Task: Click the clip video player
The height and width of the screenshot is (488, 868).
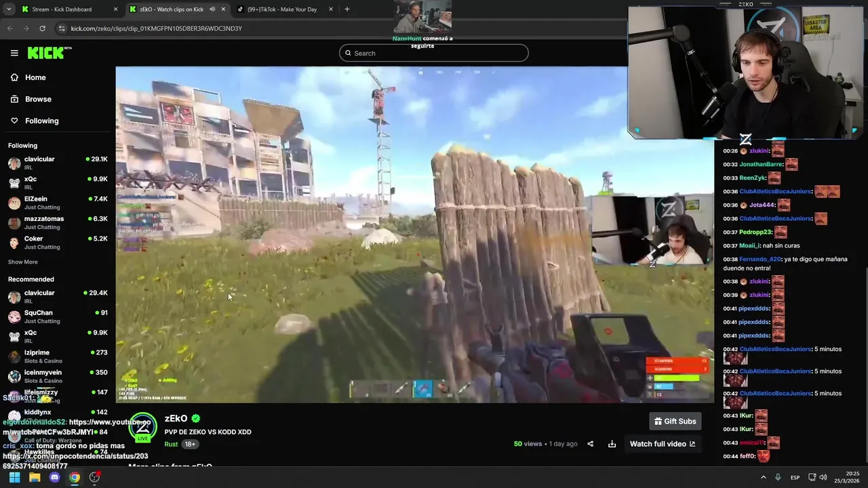Action: (414, 235)
